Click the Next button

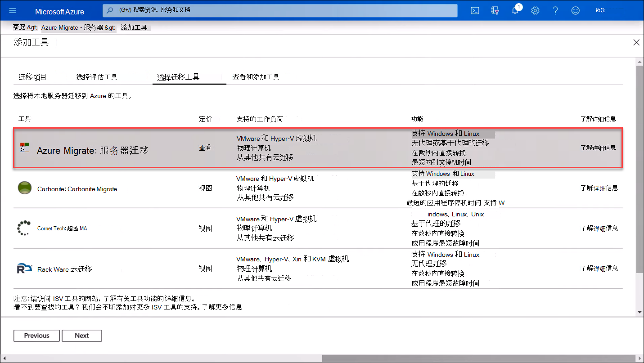click(x=82, y=336)
